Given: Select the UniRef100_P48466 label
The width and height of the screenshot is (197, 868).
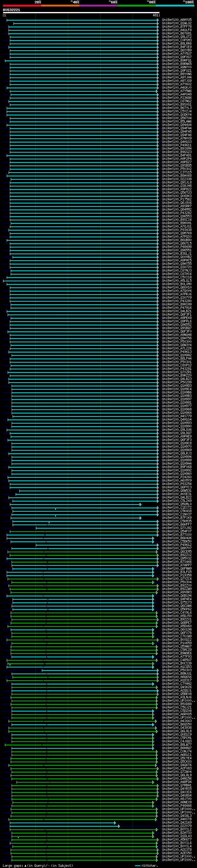Looking at the screenshot, I should pos(177,806).
